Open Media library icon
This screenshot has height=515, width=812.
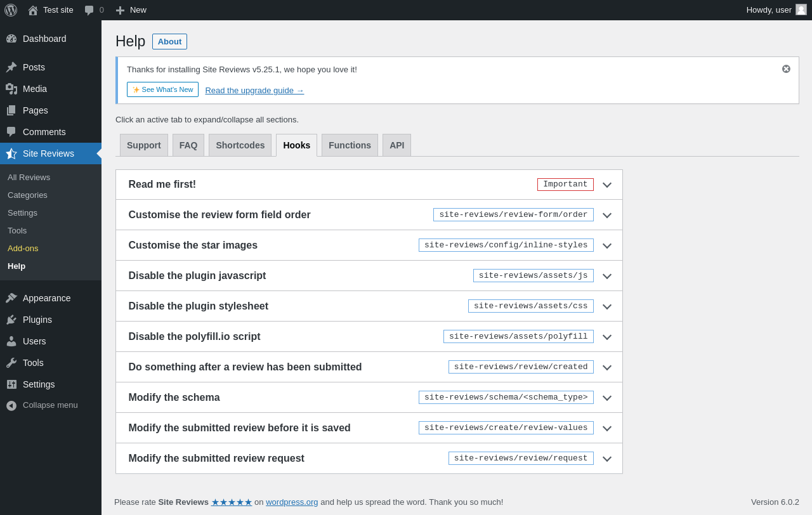coord(11,89)
